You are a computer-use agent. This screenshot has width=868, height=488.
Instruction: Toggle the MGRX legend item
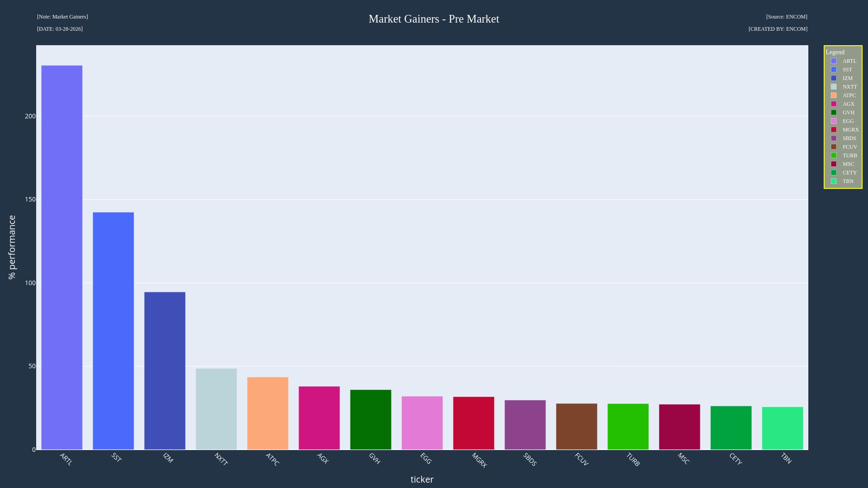[x=850, y=130]
